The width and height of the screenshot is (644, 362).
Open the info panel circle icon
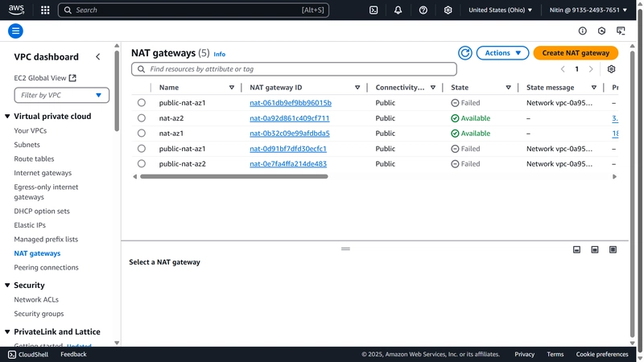pyautogui.click(x=582, y=31)
